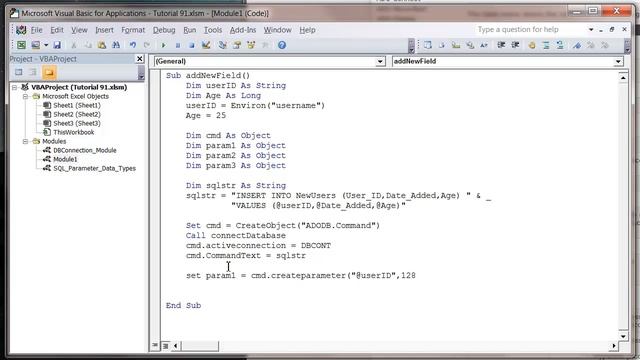Viewport: 640px width, 360px height.
Task: Click the Toolbox icon in the toolbar
Action: [265, 45]
